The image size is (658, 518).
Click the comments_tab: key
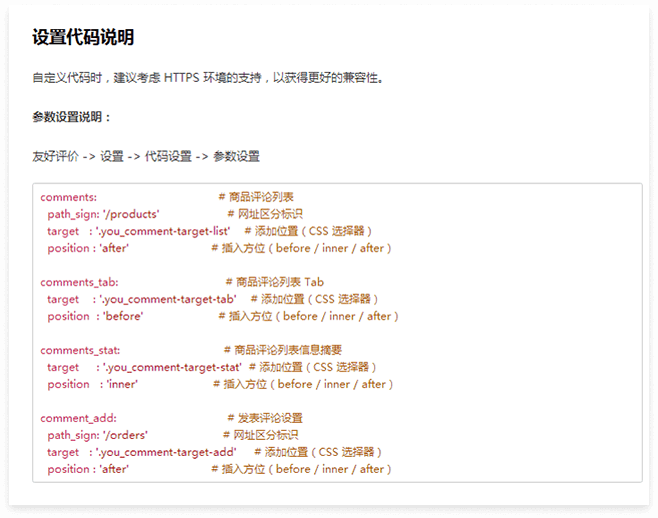pos(79,282)
